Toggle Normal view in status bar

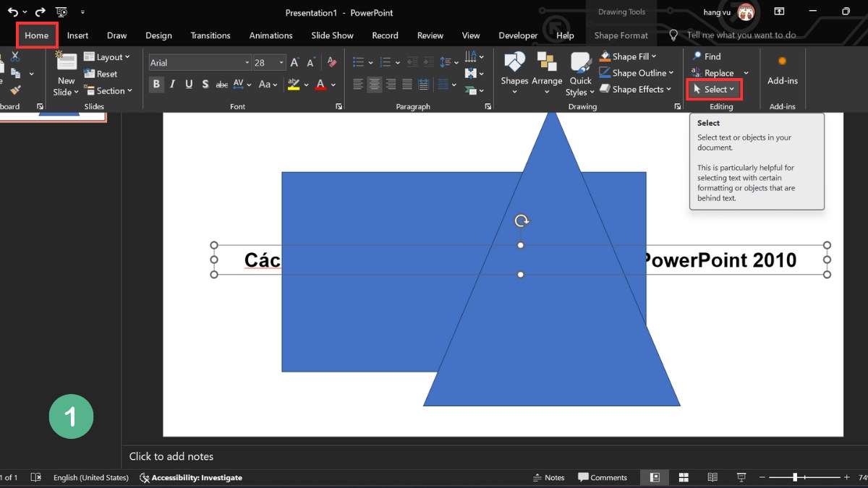[x=655, y=477]
